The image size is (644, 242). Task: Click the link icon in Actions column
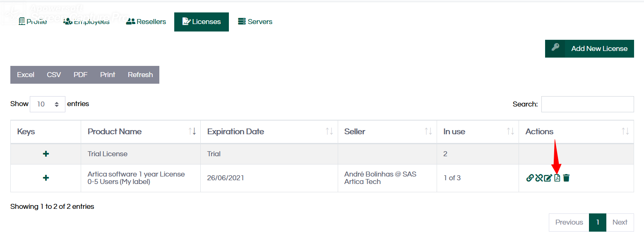click(x=530, y=178)
